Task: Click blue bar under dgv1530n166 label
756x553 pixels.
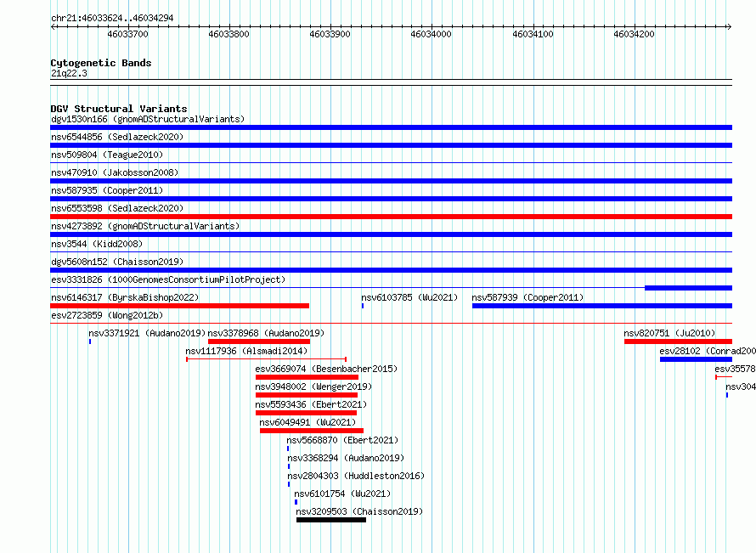Action: (391, 127)
